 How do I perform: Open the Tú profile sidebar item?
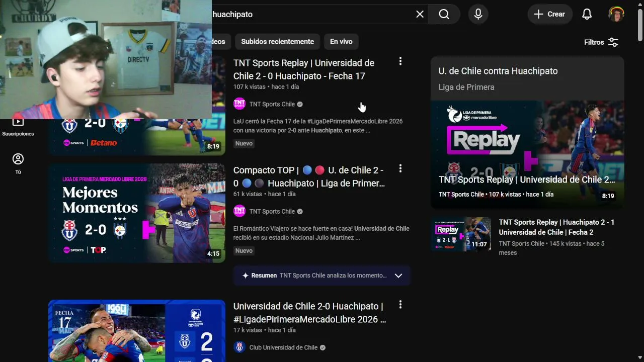click(x=18, y=164)
